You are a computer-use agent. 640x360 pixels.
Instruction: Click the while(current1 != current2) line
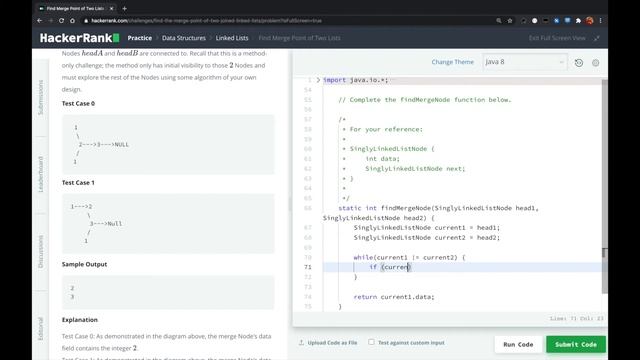point(409,257)
